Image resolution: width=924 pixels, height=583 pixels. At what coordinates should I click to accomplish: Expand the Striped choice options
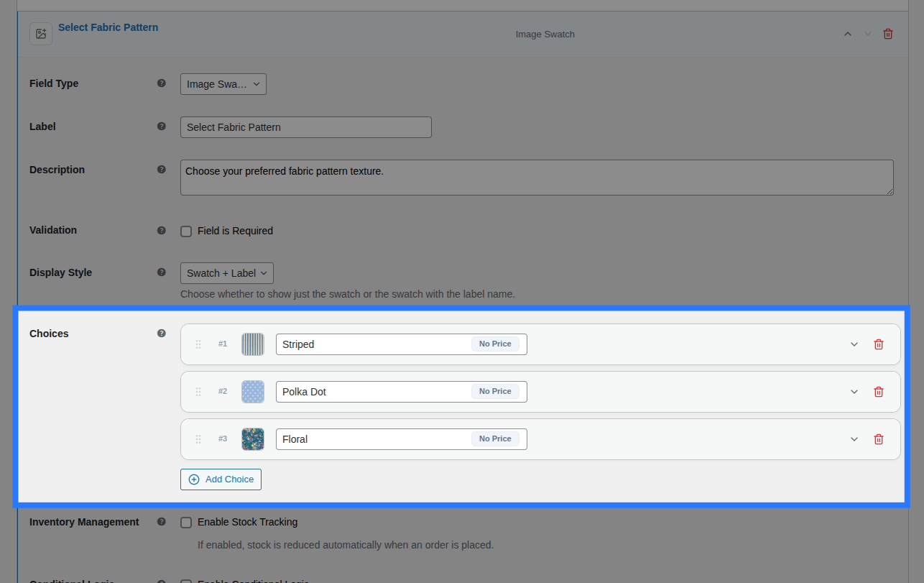pyautogui.click(x=854, y=344)
